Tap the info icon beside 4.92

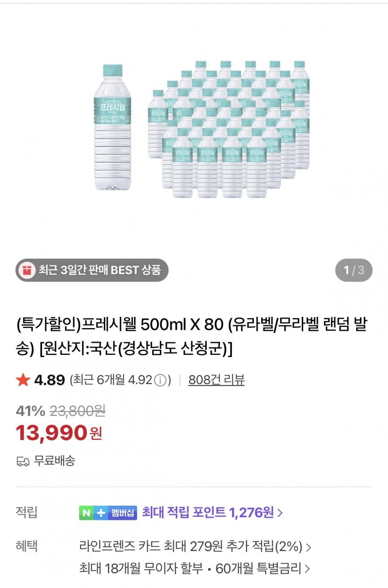pos(160,380)
